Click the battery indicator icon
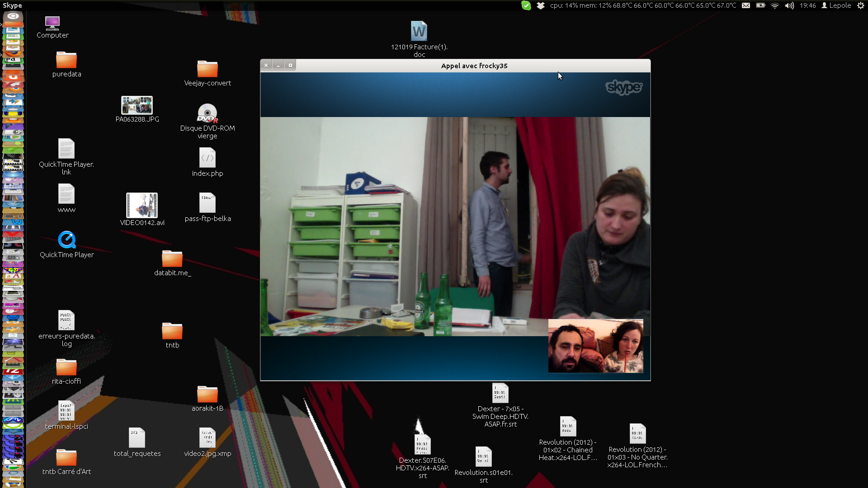This screenshot has height=488, width=868. tap(760, 5)
